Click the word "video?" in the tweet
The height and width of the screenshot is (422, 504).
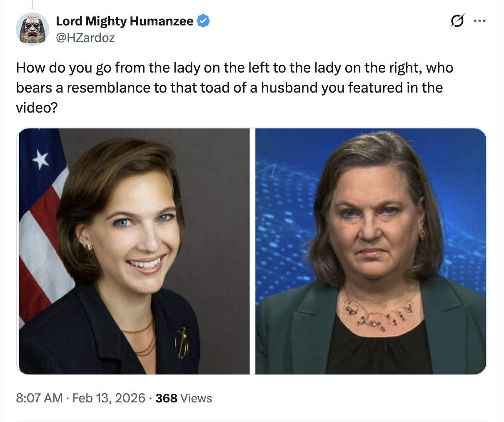[x=37, y=108]
